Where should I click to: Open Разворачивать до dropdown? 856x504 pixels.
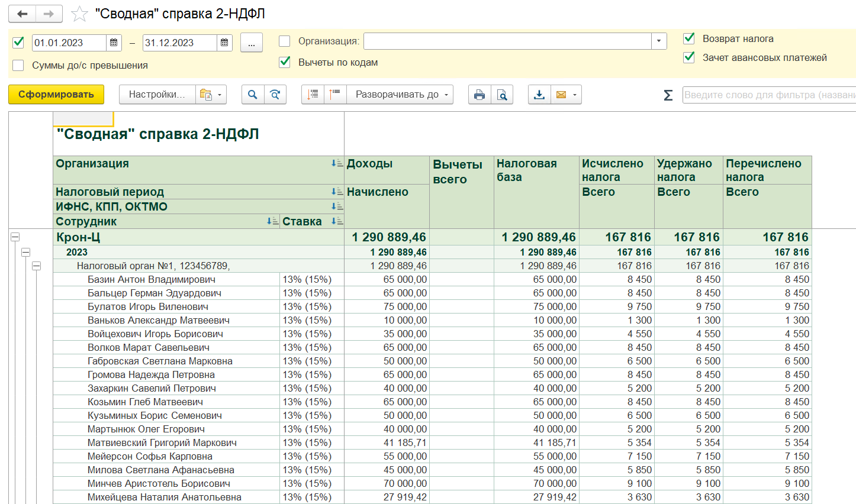(x=400, y=95)
